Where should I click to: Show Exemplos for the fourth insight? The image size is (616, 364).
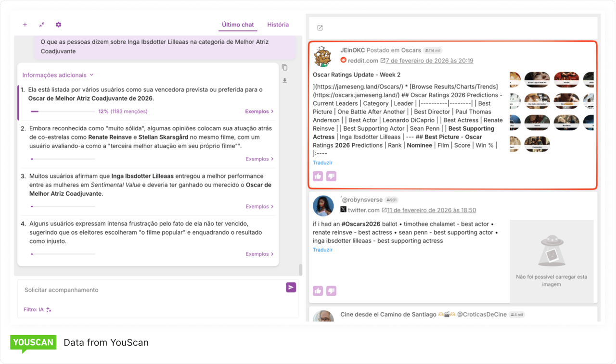point(259,254)
